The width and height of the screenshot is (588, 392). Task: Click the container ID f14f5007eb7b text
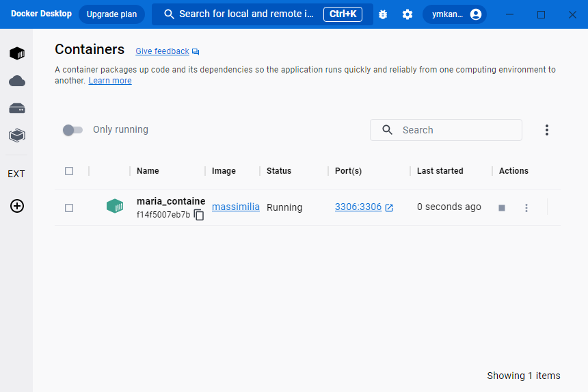tap(163, 215)
